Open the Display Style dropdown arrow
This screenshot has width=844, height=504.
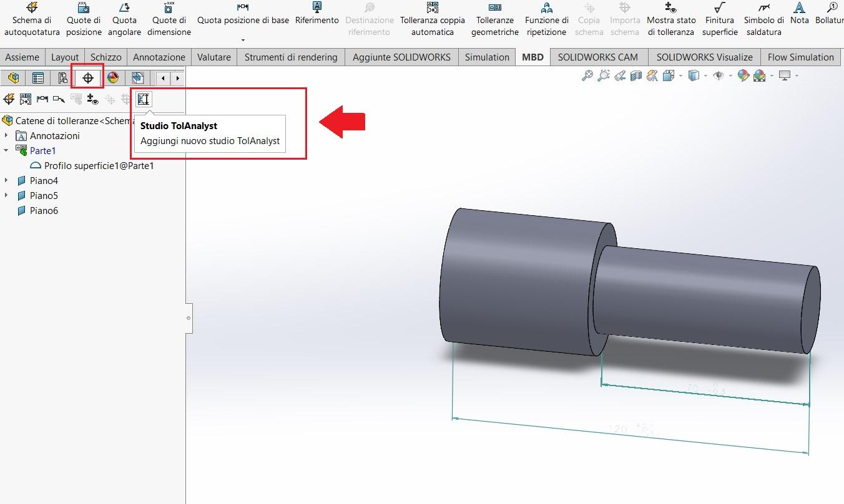(705, 76)
